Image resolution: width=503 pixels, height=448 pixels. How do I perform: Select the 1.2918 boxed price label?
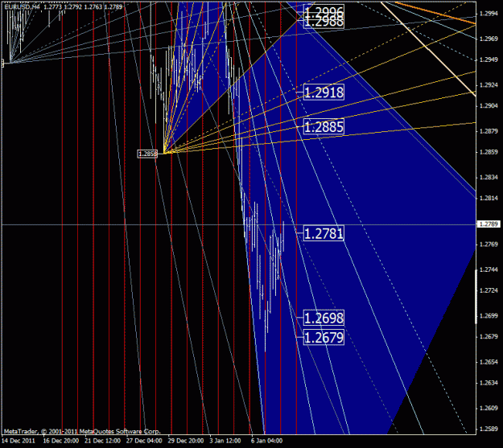click(324, 92)
